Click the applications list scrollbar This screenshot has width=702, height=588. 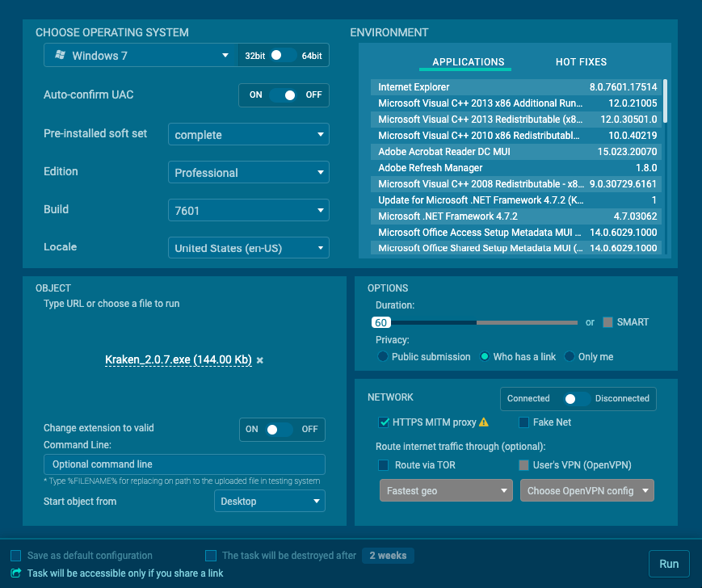666,101
